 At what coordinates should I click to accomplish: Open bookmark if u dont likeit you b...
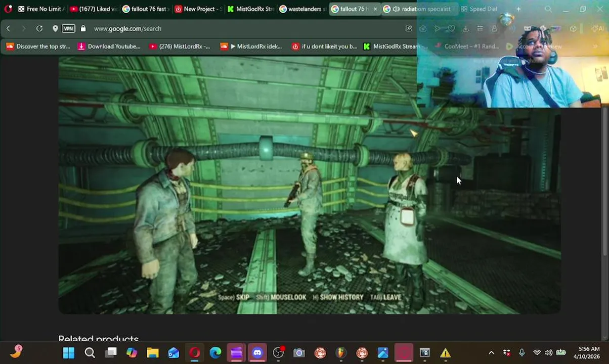(324, 47)
